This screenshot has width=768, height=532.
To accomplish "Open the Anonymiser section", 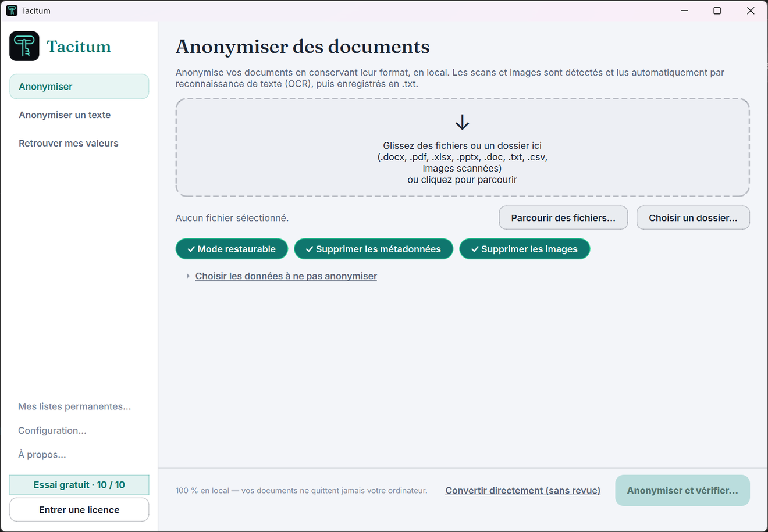I will pyautogui.click(x=79, y=87).
